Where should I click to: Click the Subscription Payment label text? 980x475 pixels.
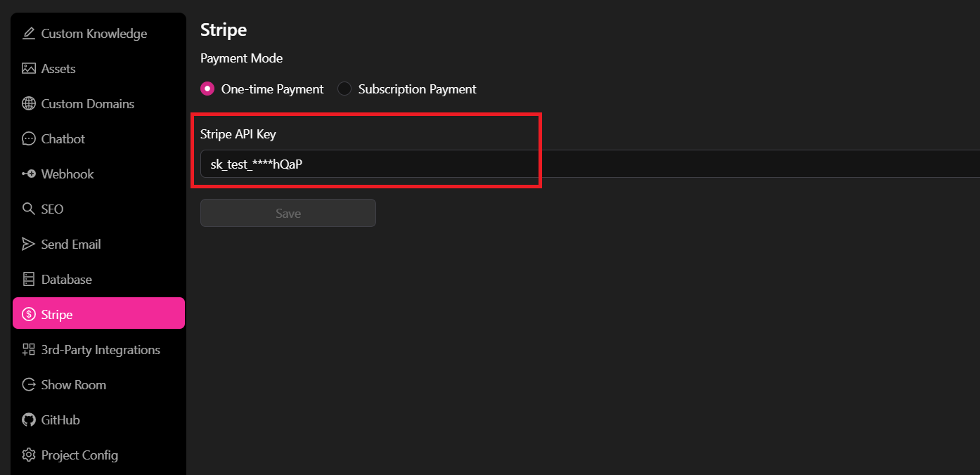tap(417, 89)
